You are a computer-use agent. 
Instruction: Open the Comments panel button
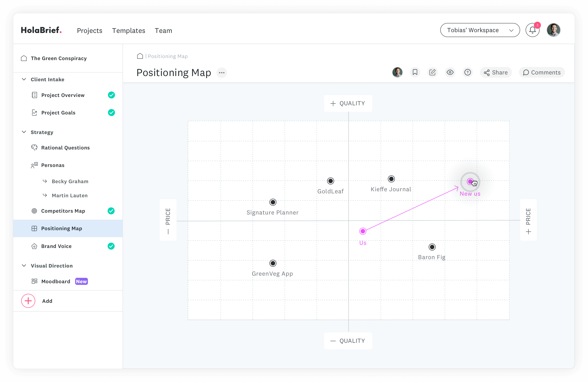click(x=542, y=72)
